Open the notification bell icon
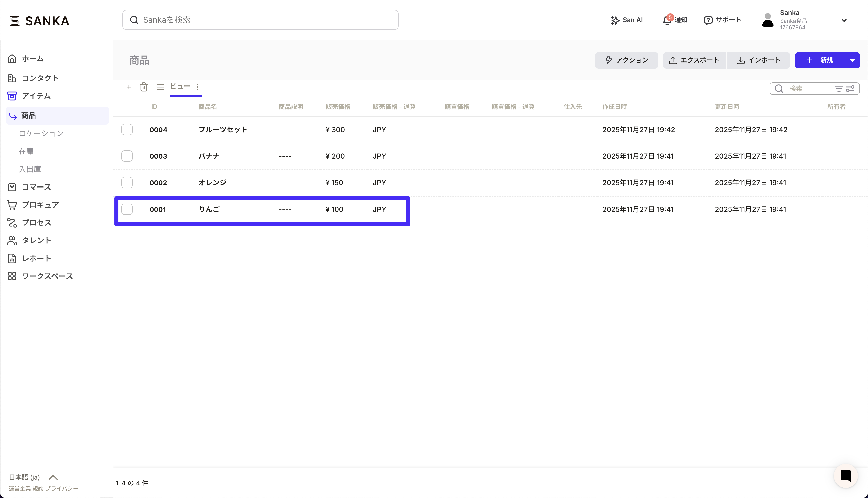 tap(667, 20)
